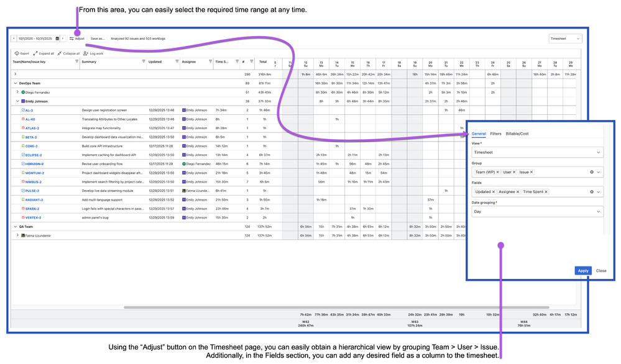Collapse the DevOps Team group
621x364 pixels.
tap(16, 83)
